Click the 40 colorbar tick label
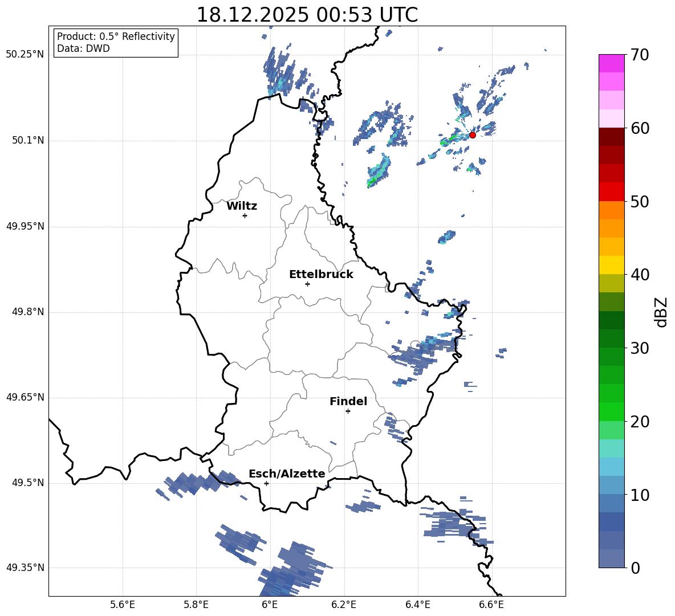Screen dimensions: 675x616 640,275
